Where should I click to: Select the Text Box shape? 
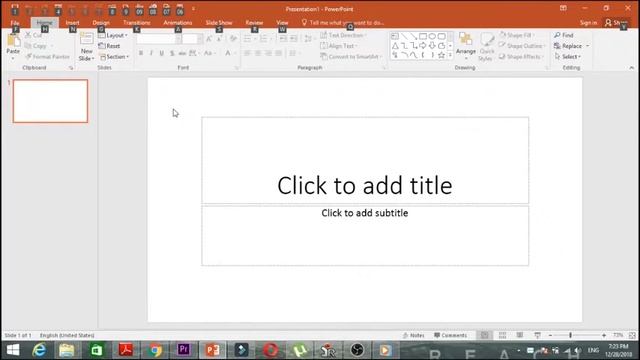(395, 37)
